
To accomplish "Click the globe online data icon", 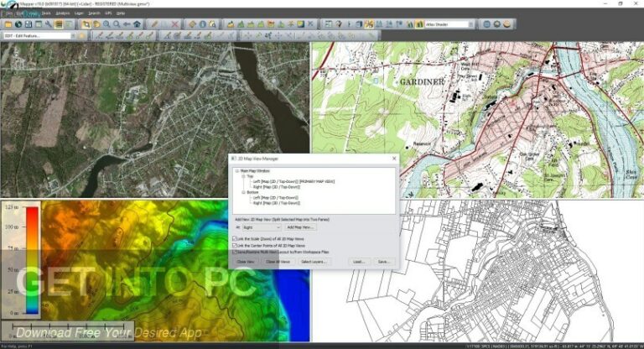I will click(18, 24).
